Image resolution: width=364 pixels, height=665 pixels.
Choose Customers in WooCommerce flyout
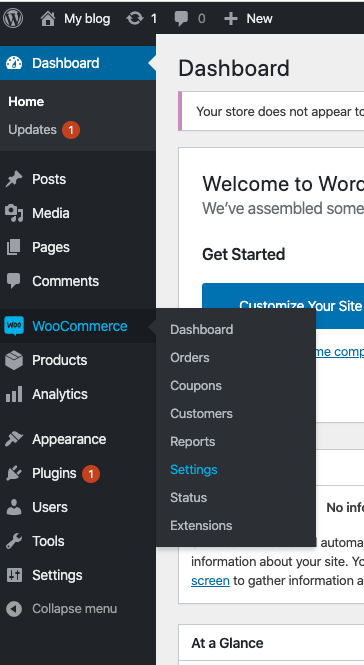point(201,414)
